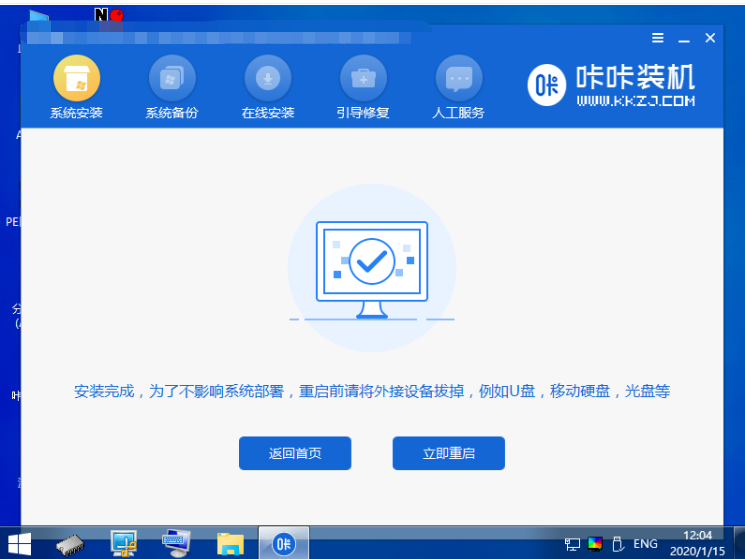
Task: Click the colorful display tray icon
Action: (x=595, y=544)
